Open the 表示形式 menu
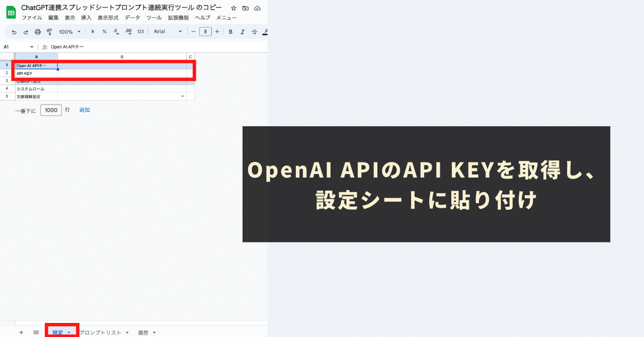644x337 pixels. click(108, 18)
